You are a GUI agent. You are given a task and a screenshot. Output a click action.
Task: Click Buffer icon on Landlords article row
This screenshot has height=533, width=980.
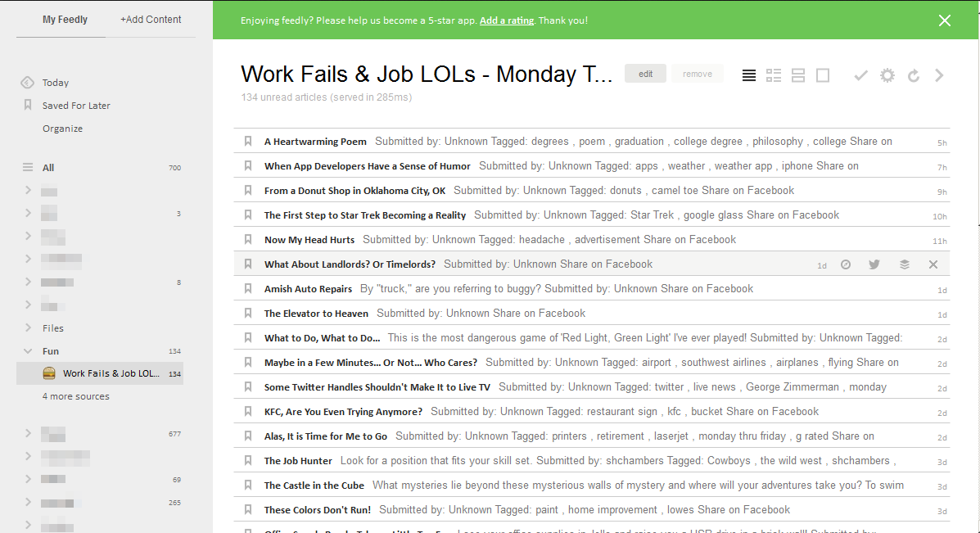(x=905, y=264)
